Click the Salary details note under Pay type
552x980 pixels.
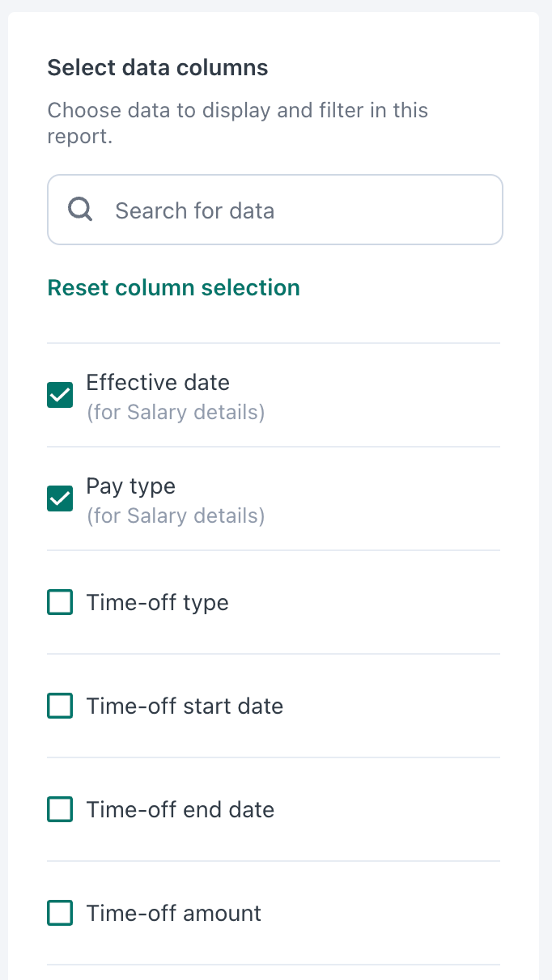click(x=176, y=516)
